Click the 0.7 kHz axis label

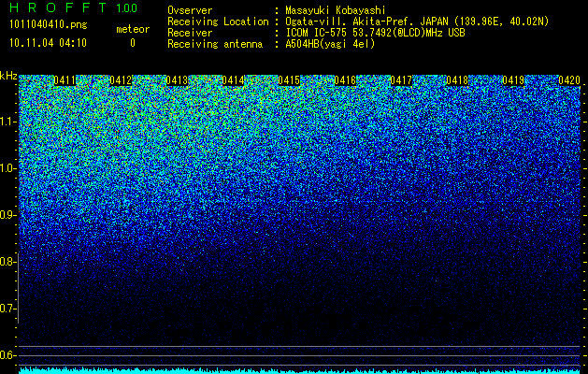click(x=7, y=309)
